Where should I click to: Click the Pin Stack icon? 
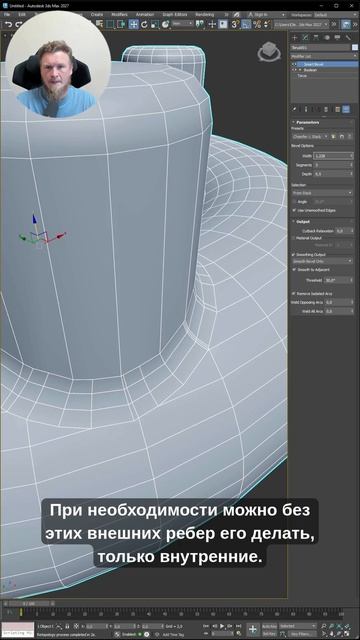tap(295, 109)
